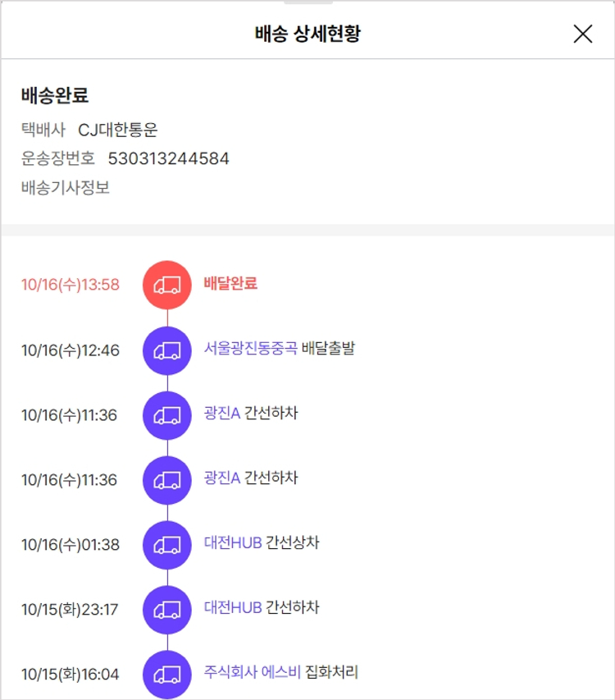Image resolution: width=615 pixels, height=700 pixels.
Task: Open 대전HUB link in the 간선하차 row
Action: pos(233,608)
